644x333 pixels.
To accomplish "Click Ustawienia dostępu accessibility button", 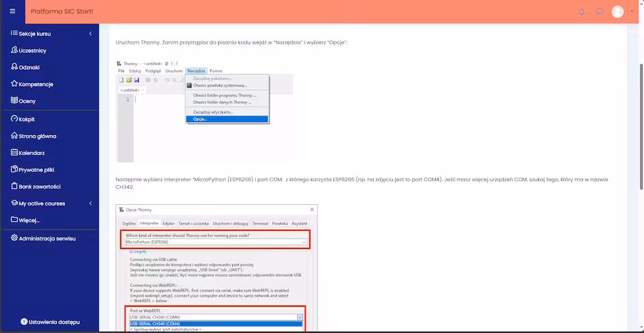I will click(x=50, y=322).
